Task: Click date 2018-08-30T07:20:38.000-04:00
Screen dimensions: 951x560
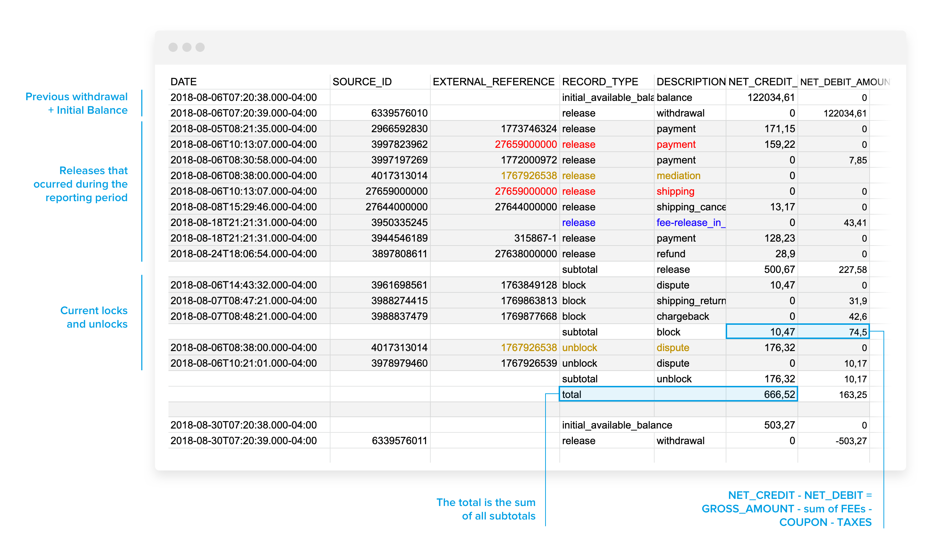Action: point(243,425)
